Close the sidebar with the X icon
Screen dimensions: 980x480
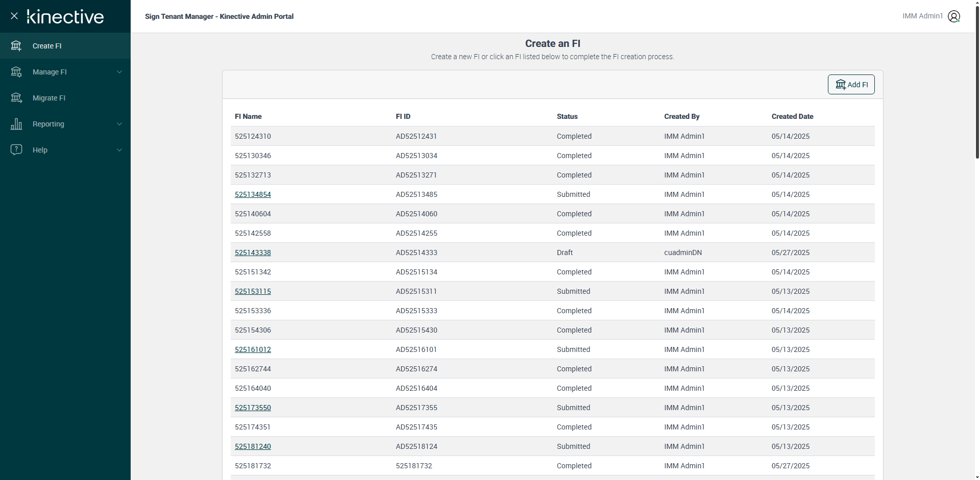14,16
